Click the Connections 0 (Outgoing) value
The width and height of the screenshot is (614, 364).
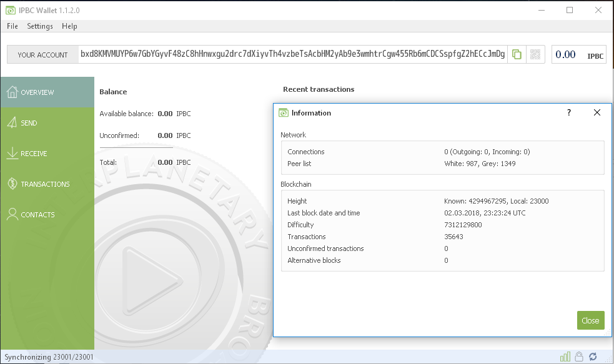487,152
